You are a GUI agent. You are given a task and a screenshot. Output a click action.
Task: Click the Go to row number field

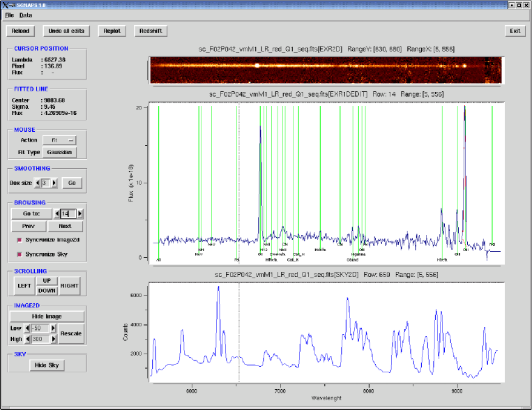coord(68,213)
